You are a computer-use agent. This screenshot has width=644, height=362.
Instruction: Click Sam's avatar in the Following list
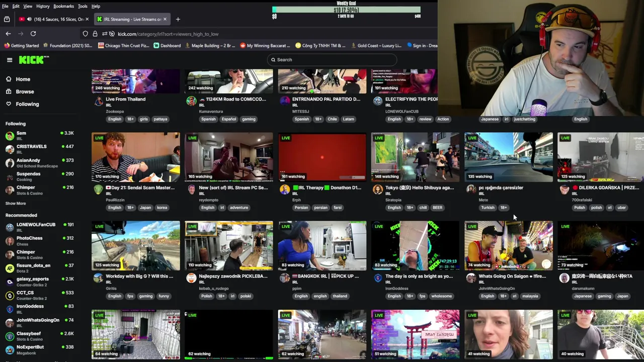[10, 136]
